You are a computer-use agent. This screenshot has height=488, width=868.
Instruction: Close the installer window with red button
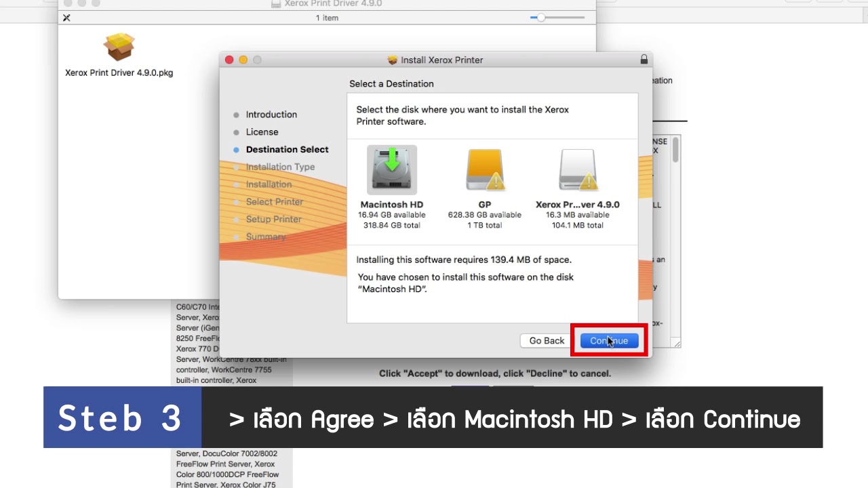(x=229, y=60)
